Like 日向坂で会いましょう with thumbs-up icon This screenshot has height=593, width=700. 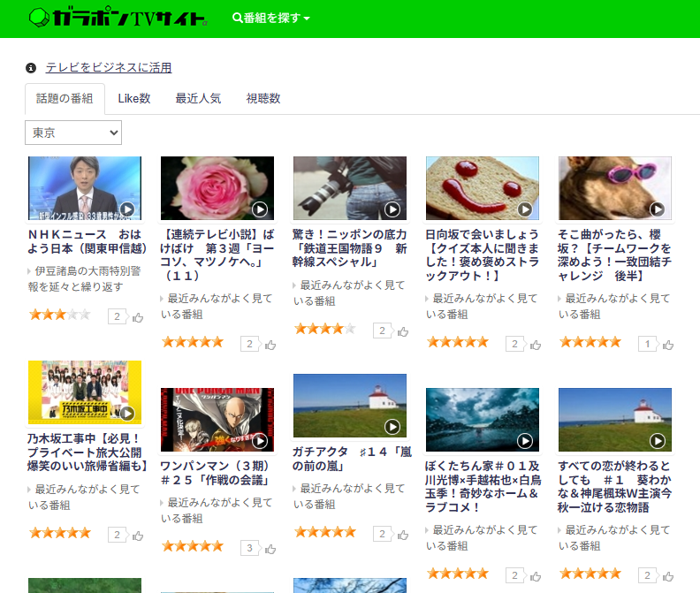coord(536,346)
